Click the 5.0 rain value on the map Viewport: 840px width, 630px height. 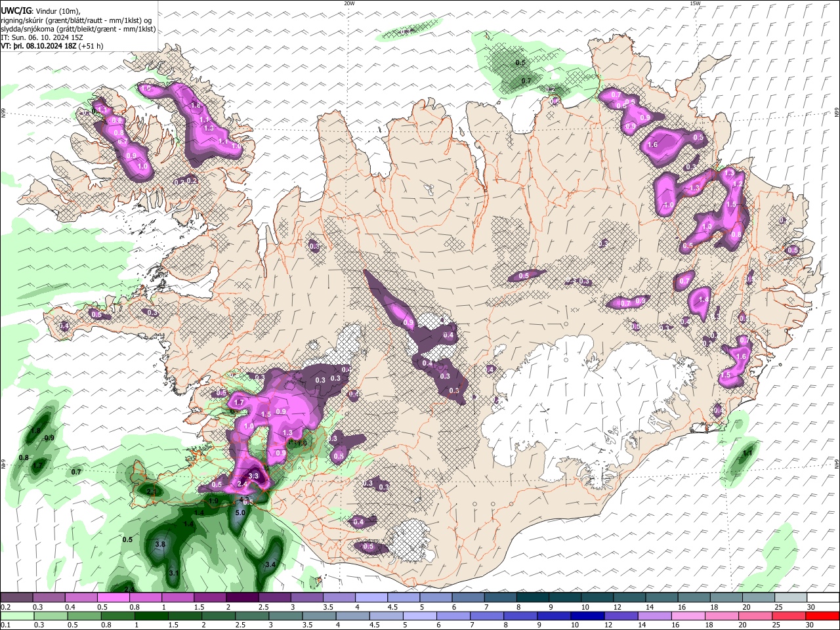240,513
